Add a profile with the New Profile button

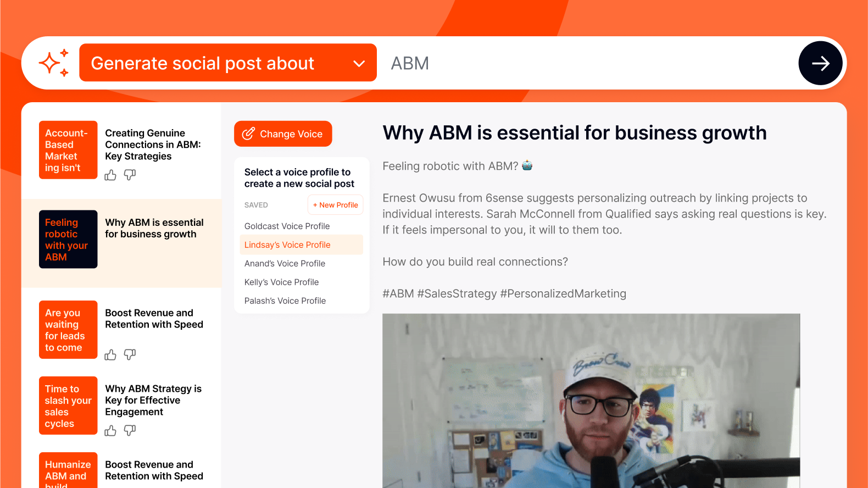pyautogui.click(x=335, y=205)
